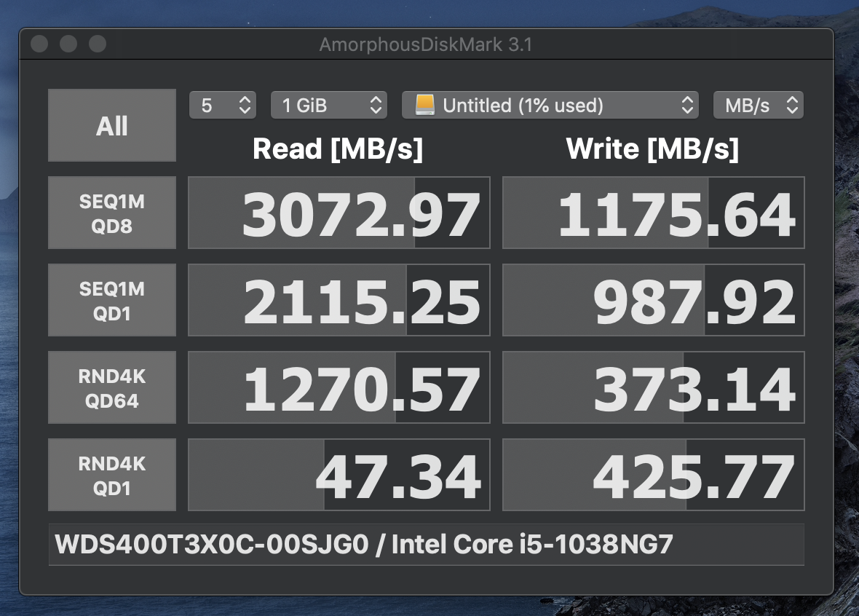The width and height of the screenshot is (859, 616).
Task: Click the RND4K QD64 write result 373.14
Action: [654, 387]
